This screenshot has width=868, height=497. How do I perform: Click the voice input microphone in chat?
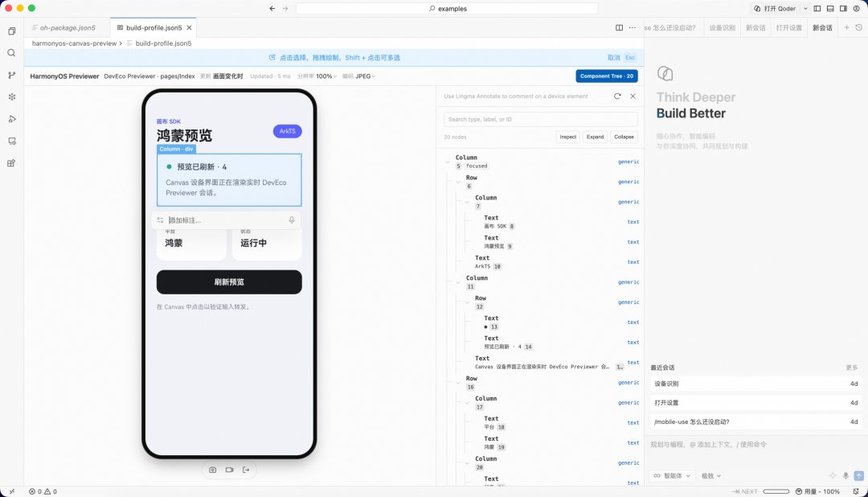click(845, 476)
